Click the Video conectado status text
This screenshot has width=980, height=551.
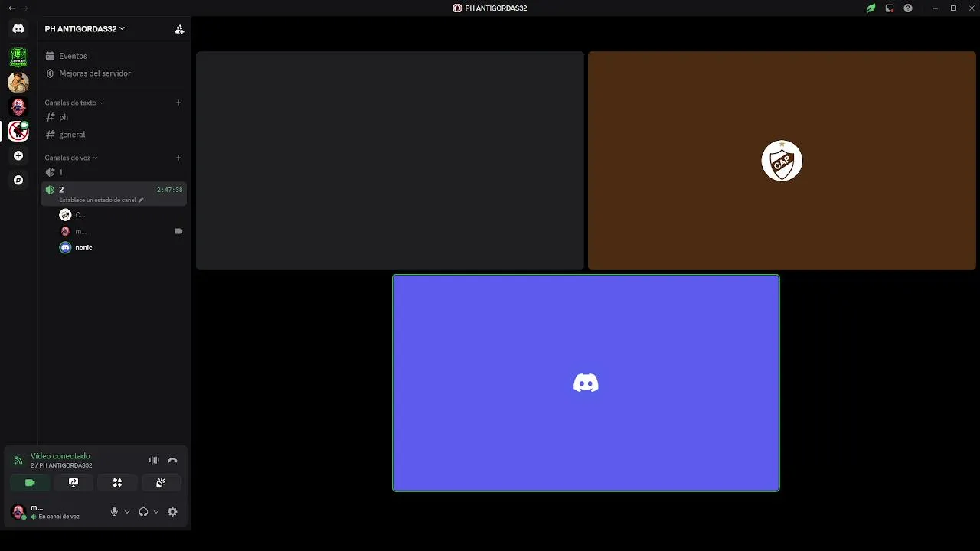pos(60,456)
